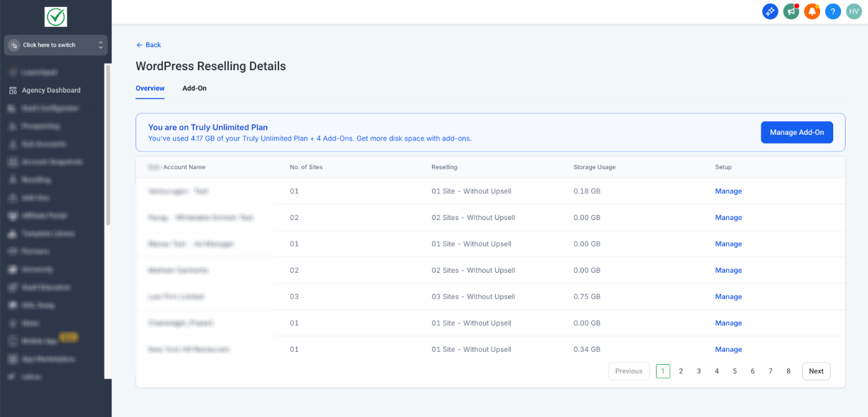Click the account switcher location icon
Image resolution: width=868 pixels, height=417 pixels.
[x=14, y=45]
